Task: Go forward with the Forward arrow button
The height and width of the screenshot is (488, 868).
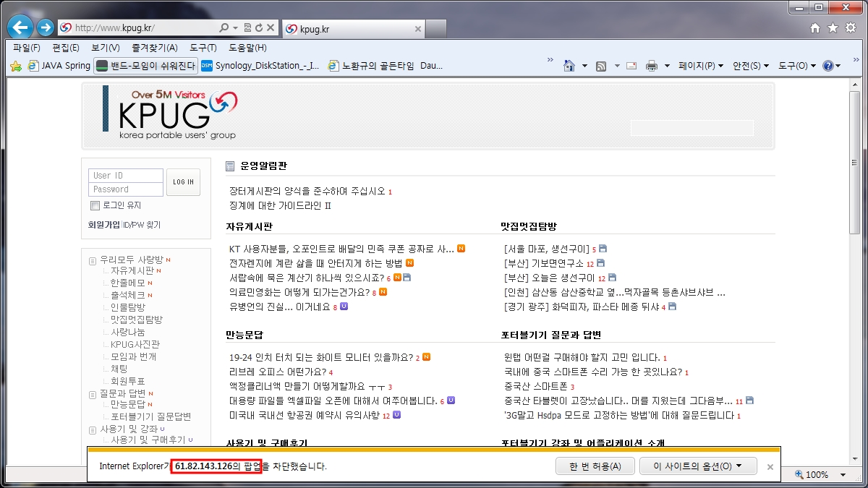Action: pos(46,27)
